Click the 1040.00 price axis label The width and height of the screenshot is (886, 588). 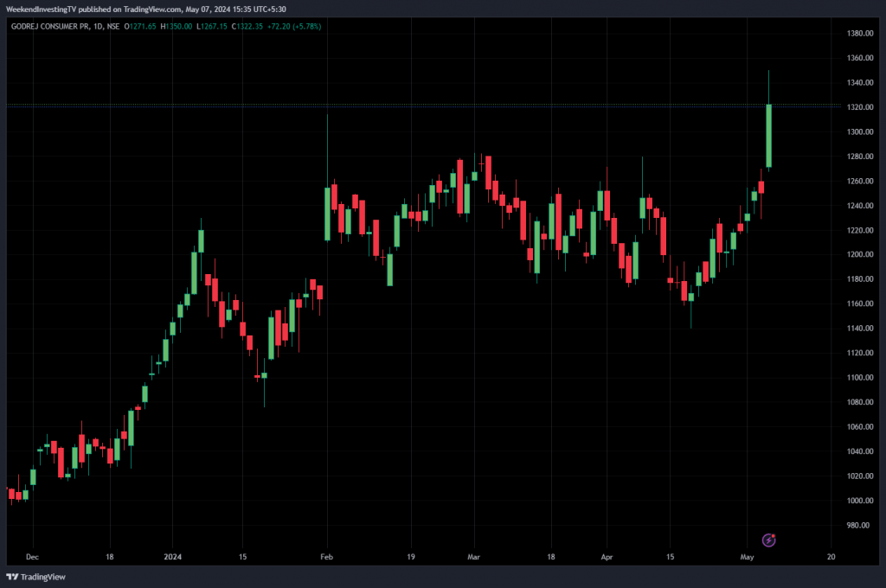tap(860, 451)
